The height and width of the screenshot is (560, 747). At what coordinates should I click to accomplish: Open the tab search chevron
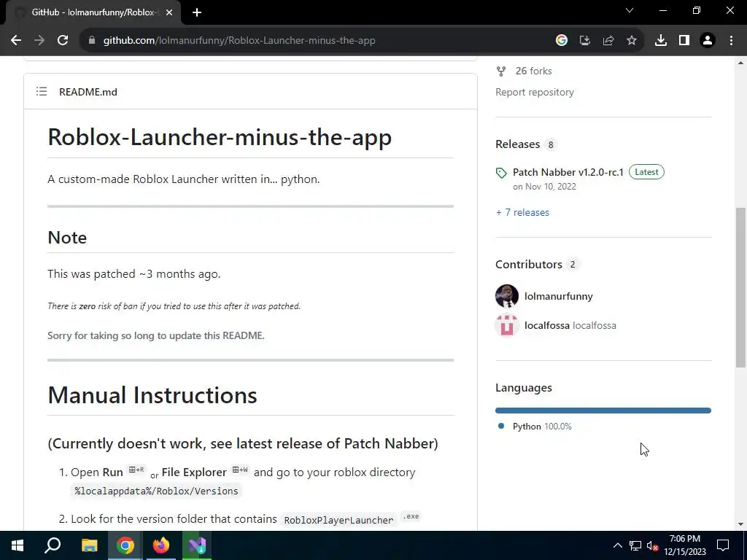tap(630, 10)
